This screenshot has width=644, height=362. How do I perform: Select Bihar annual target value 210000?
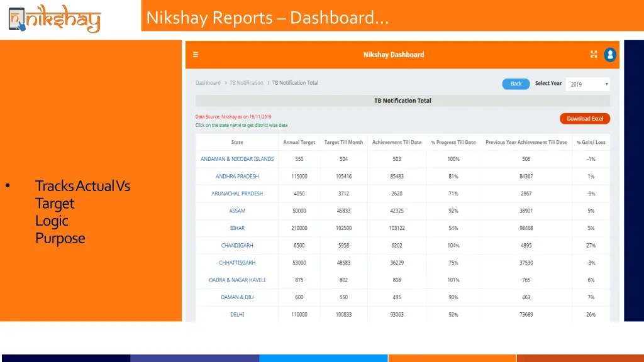299,228
